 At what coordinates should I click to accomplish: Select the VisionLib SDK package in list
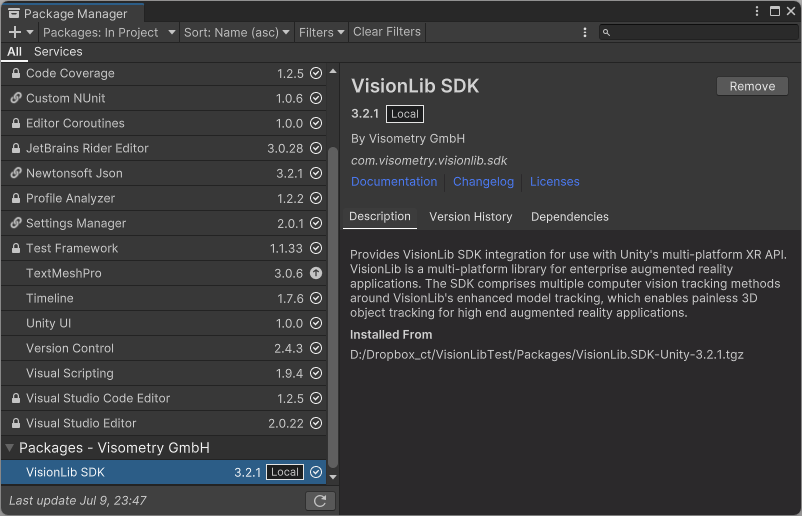pos(164,472)
